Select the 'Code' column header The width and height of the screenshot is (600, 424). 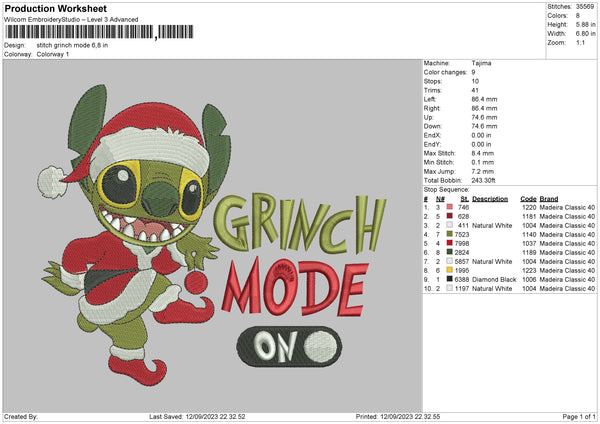[x=528, y=199]
